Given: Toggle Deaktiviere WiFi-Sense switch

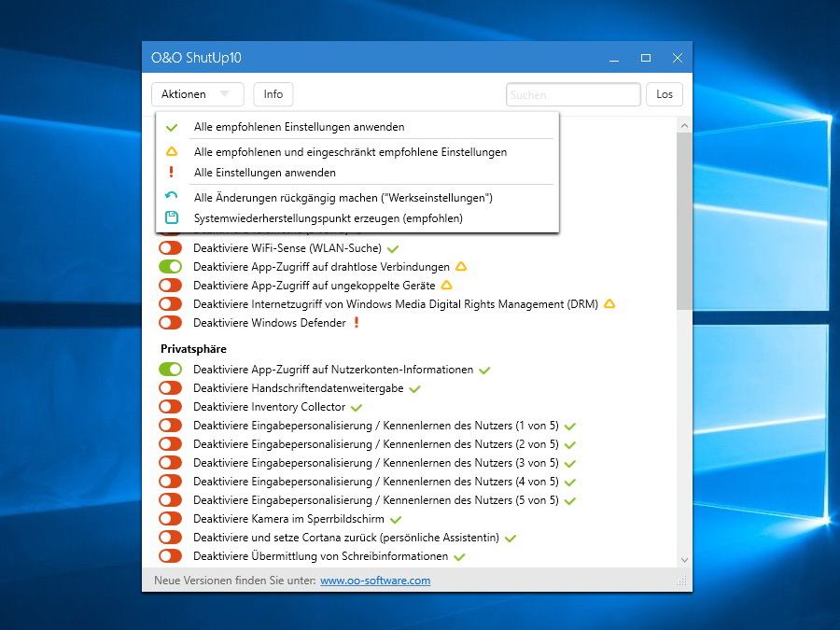Looking at the screenshot, I should 171,248.
